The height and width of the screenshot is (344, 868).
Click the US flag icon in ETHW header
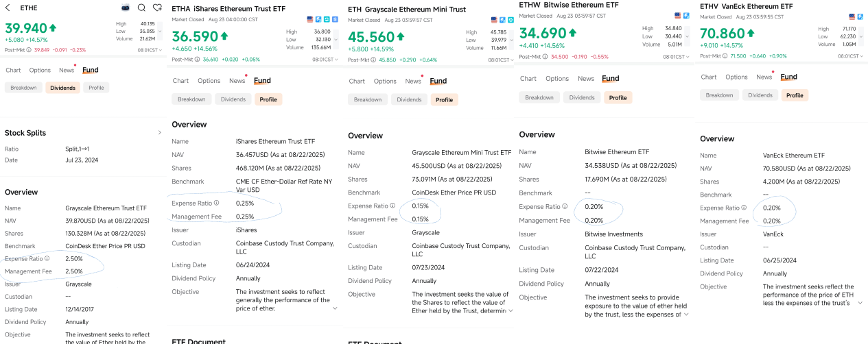tap(677, 15)
